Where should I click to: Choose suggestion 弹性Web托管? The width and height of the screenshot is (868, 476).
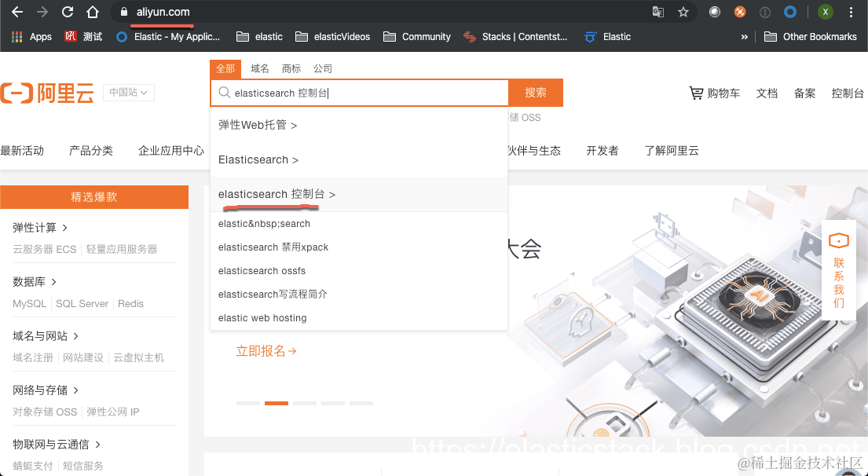pos(359,125)
